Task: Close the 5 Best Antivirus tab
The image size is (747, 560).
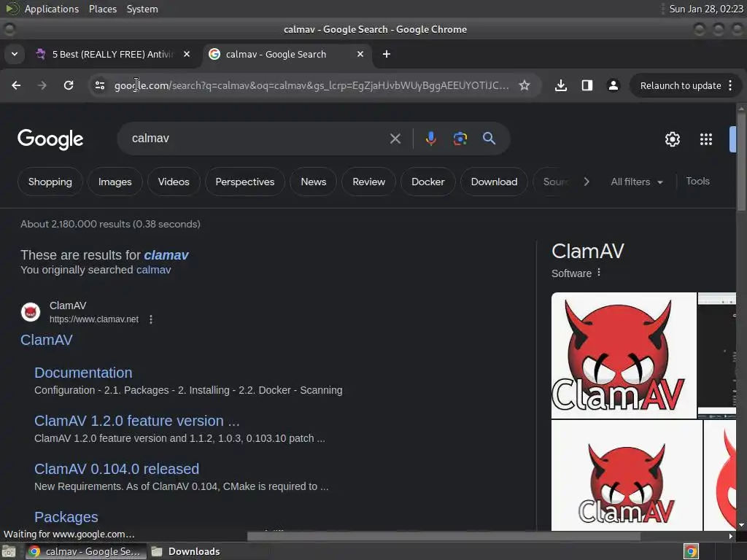Action: (187, 54)
